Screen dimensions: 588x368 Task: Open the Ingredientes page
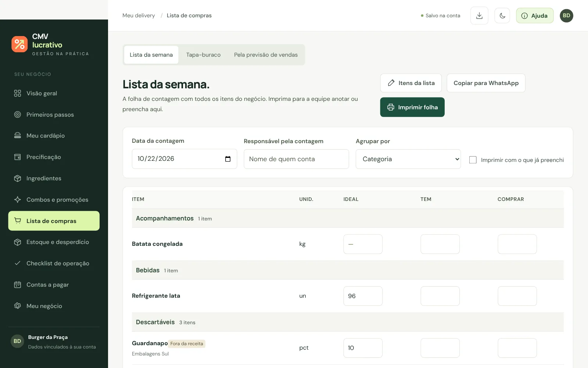[x=54, y=178]
